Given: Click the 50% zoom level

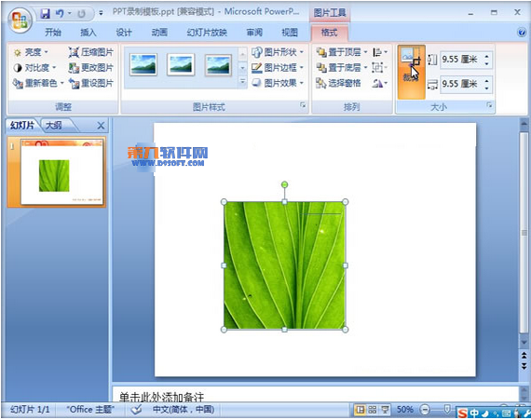Looking at the screenshot, I should tap(404, 410).
